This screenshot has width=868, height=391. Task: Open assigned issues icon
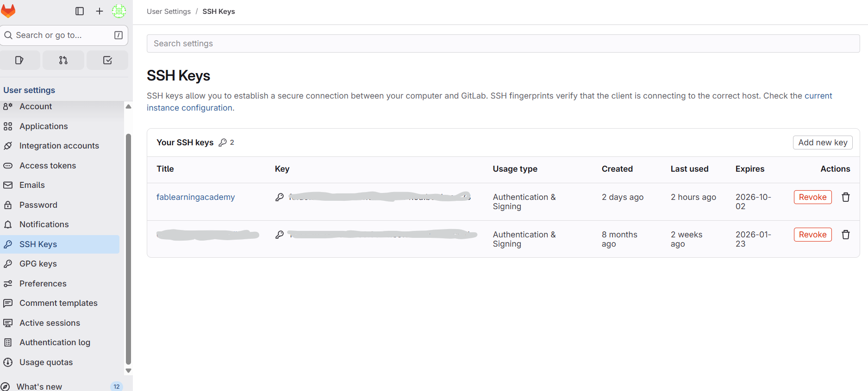tap(19, 60)
